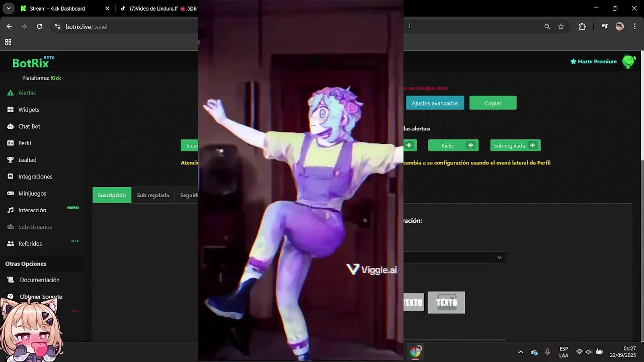
Task: Add a Kicks alert with plus button
Action: coord(470,145)
